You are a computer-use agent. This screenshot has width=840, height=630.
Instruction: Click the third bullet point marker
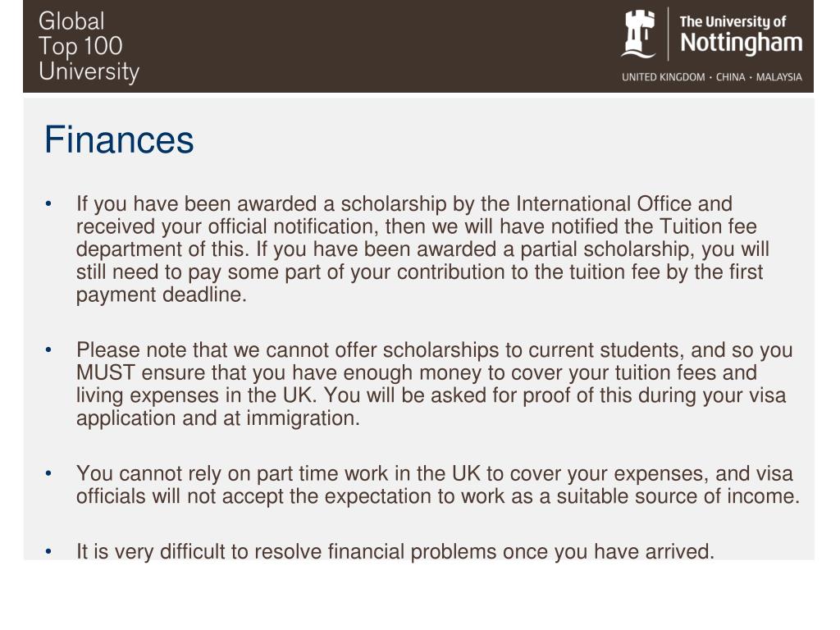[48, 473]
